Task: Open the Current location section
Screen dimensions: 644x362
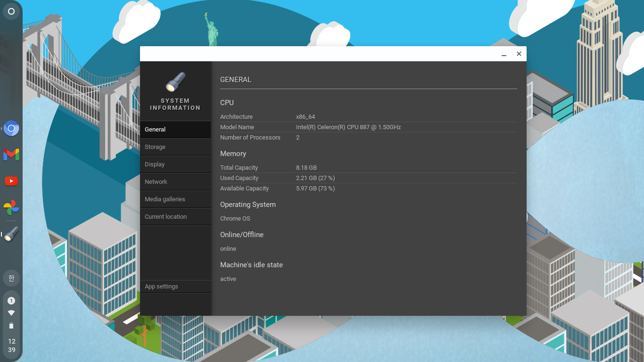Action: point(175,217)
